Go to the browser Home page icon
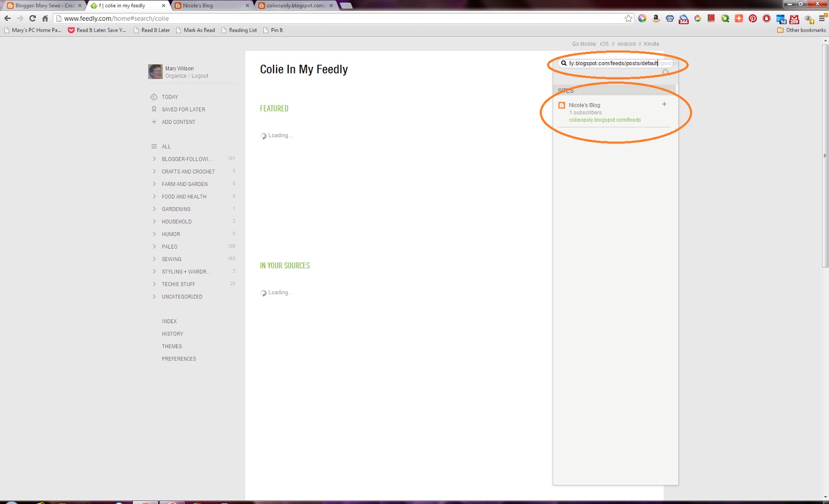 tap(45, 18)
